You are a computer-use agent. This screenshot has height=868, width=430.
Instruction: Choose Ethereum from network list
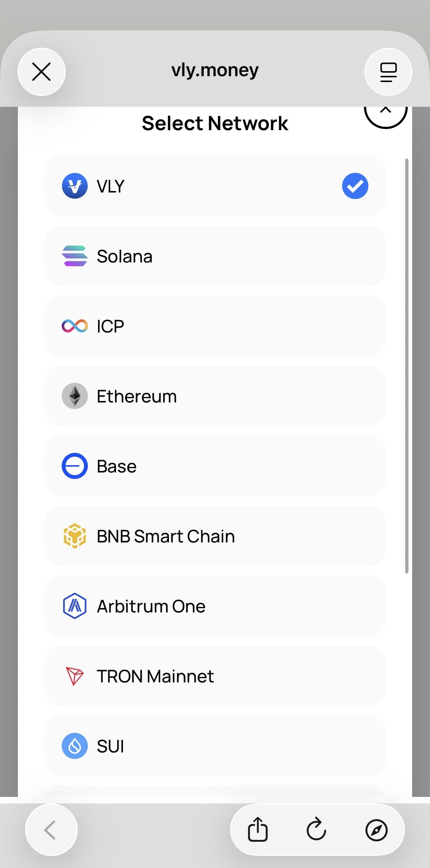coord(215,396)
